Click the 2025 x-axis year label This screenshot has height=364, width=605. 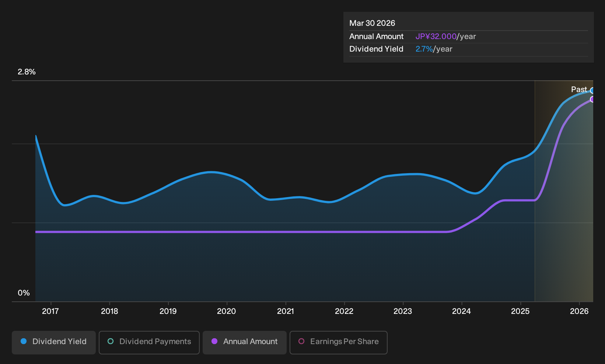point(520,311)
